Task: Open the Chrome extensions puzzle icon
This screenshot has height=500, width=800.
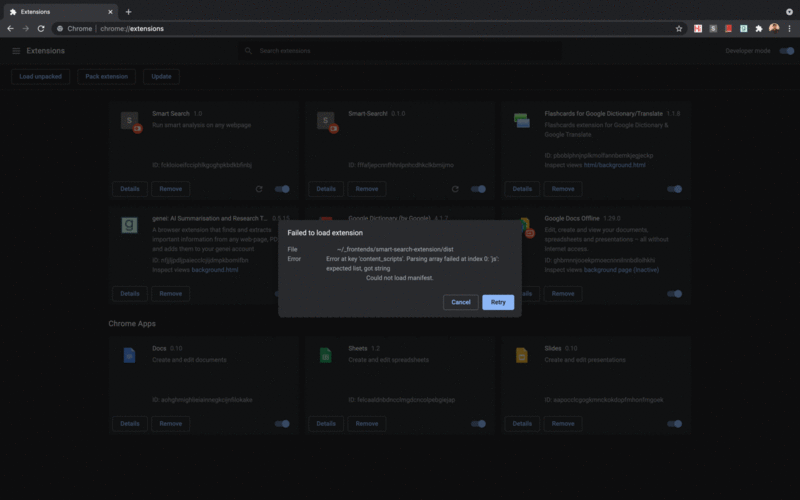Action: [759, 29]
